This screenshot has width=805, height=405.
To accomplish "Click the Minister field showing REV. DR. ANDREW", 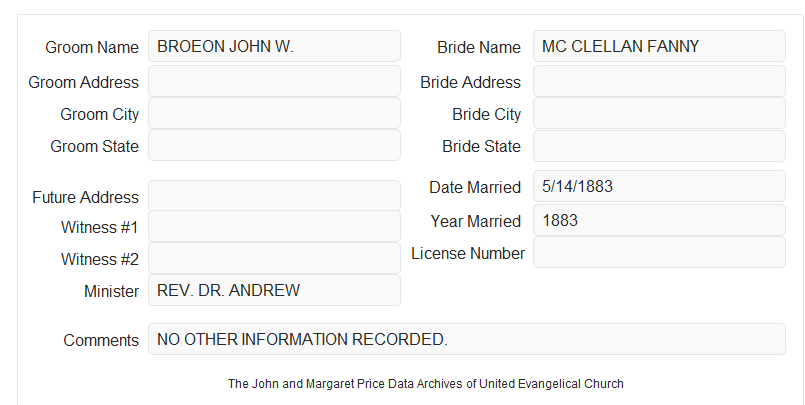I will pyautogui.click(x=274, y=290).
